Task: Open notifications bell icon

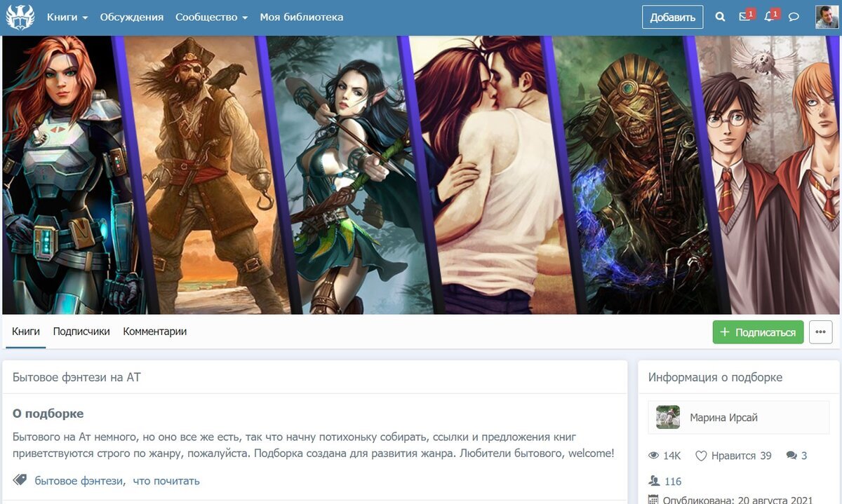Action: [771, 16]
